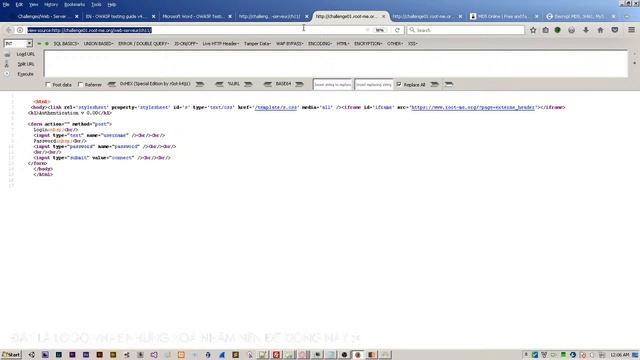Decode with arrow left of %URL

[x=219, y=84]
